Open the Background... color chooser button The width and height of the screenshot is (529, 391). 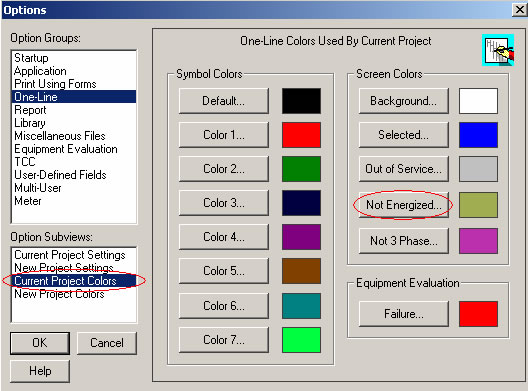pyautogui.click(x=404, y=101)
